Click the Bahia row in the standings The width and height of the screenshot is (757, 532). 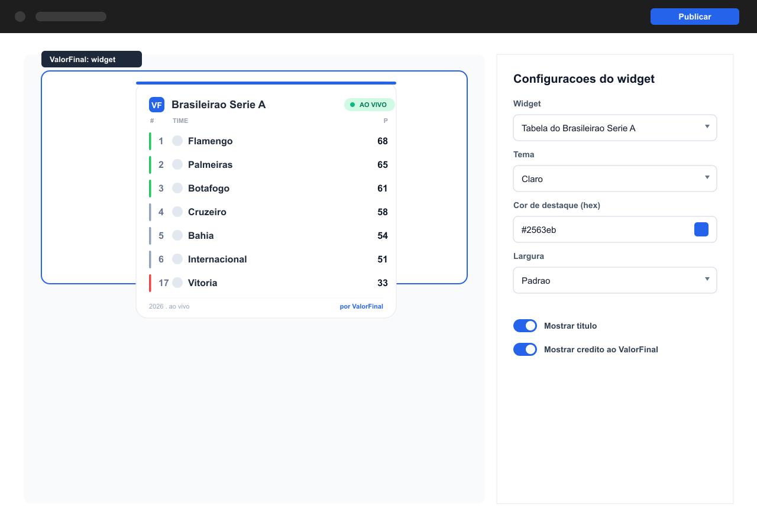click(269, 235)
